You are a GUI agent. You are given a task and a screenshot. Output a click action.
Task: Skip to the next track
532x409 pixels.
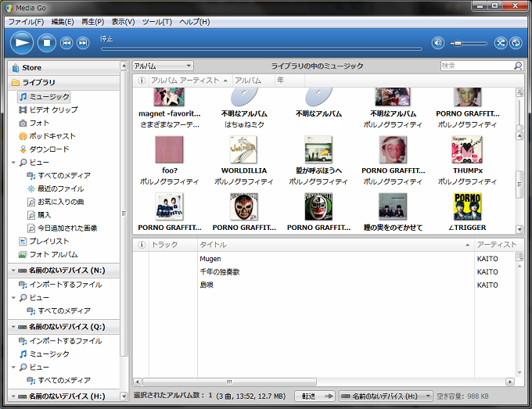[x=83, y=43]
